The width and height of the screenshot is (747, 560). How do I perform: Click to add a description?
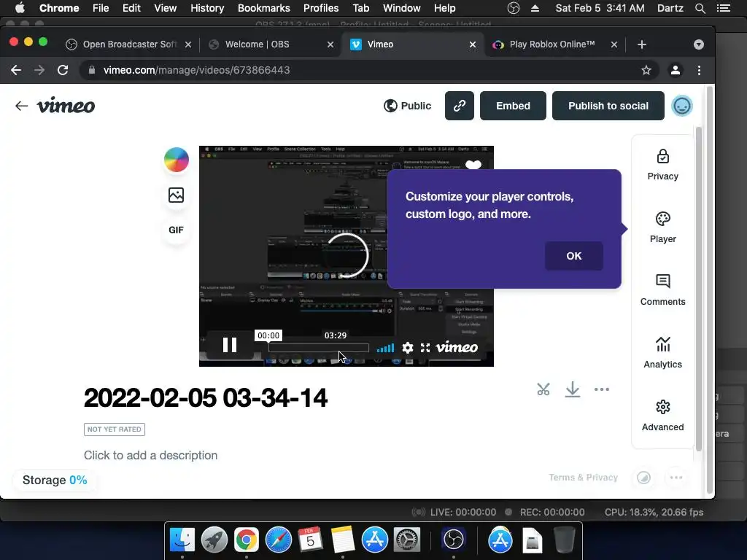(150, 455)
